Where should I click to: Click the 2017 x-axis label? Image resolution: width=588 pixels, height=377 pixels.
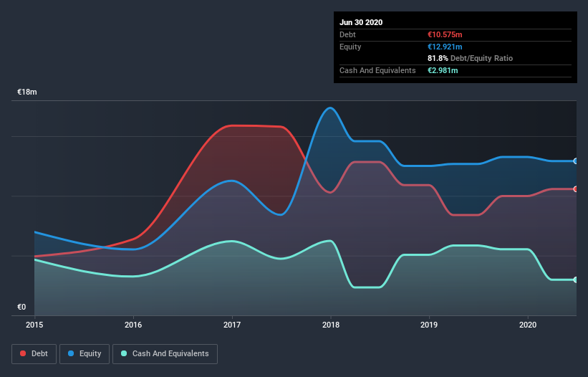(232, 325)
